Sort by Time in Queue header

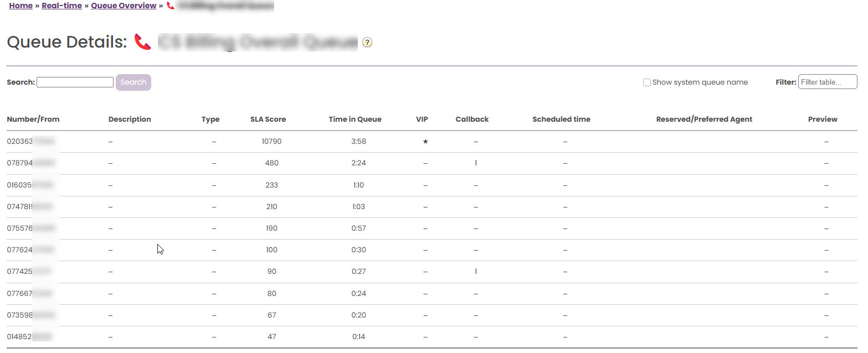[x=355, y=120]
